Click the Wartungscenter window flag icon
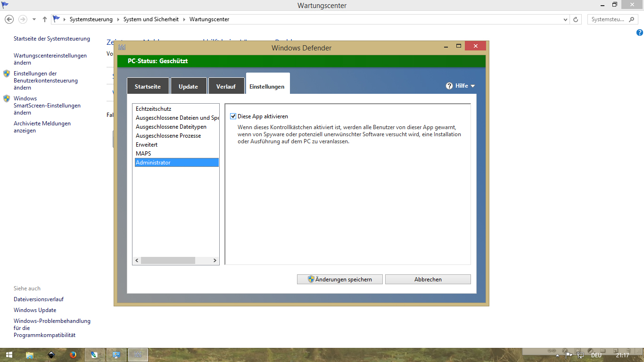The image size is (644, 362). pos(5,5)
